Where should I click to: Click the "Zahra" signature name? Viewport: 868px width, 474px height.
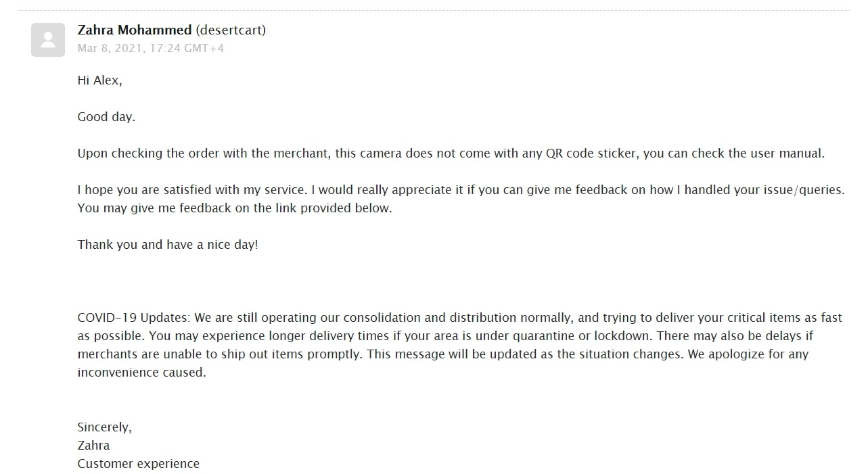pyautogui.click(x=93, y=446)
